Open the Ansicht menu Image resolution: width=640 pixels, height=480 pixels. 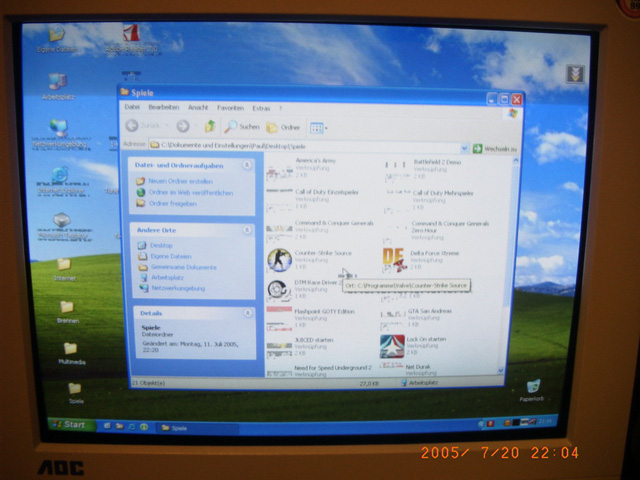click(198, 108)
